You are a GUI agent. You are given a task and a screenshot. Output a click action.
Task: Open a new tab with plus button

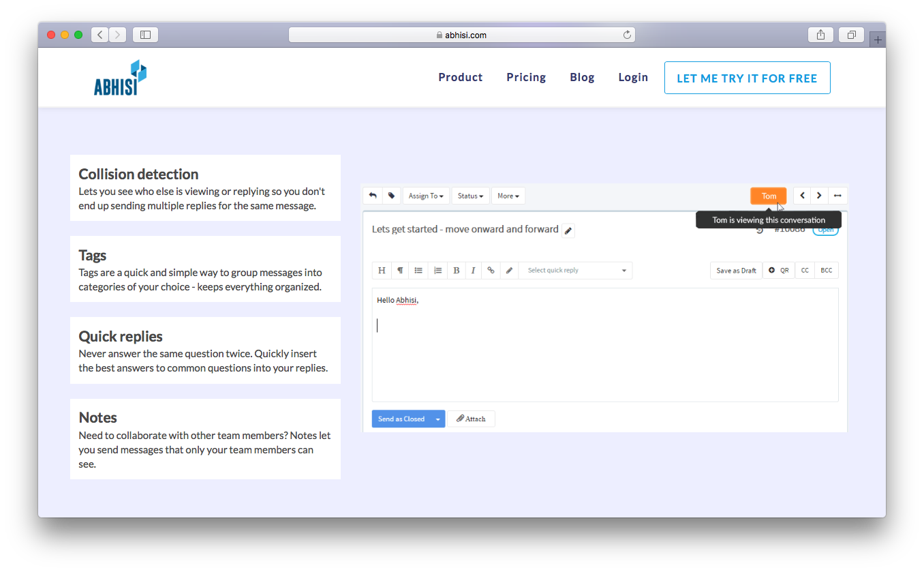point(878,40)
